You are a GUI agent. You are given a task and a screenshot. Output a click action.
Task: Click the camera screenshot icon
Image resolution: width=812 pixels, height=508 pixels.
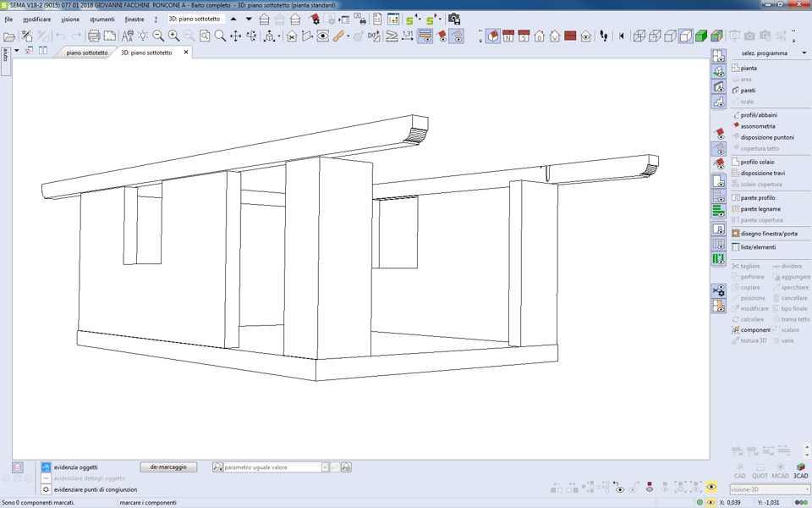pos(454,19)
